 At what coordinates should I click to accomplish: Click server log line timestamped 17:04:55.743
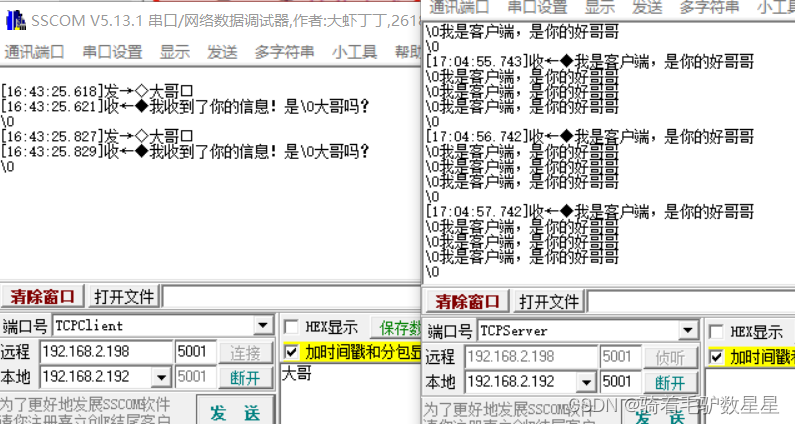[590, 62]
